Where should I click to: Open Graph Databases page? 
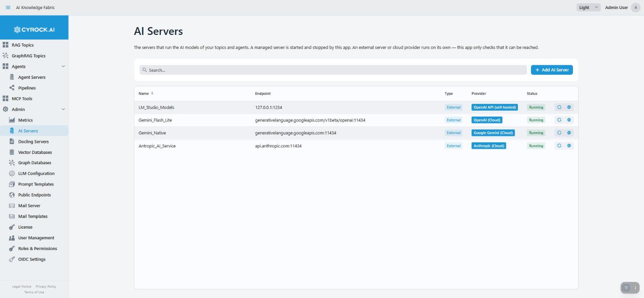click(x=34, y=163)
